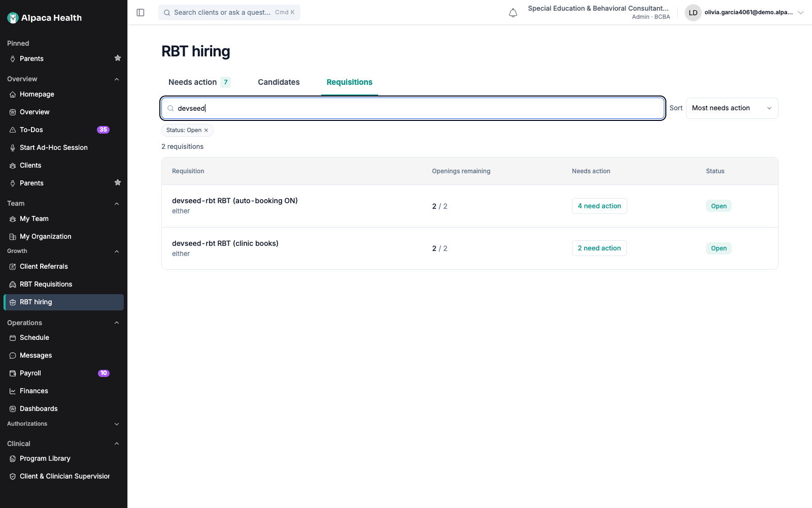812x508 pixels.
Task: Switch to the Candidates tab
Action: pos(279,82)
